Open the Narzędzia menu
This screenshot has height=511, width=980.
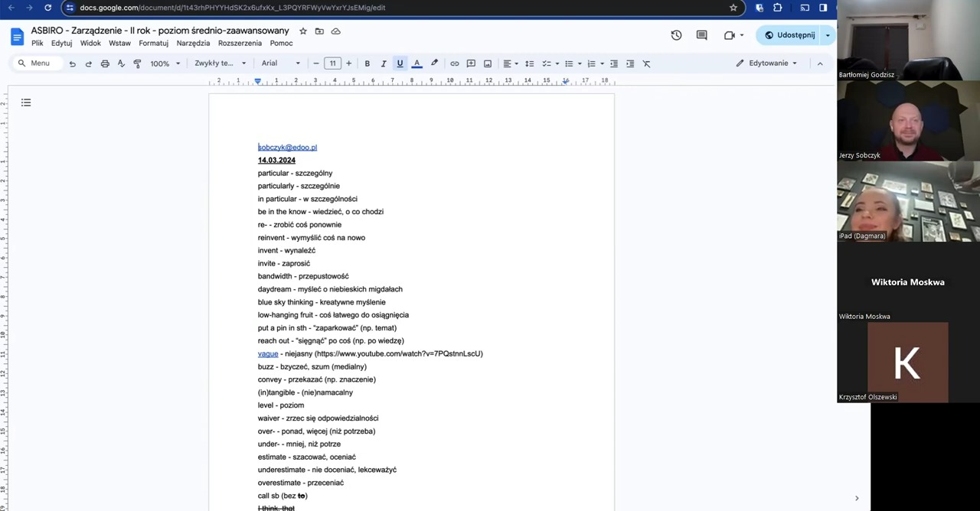click(193, 44)
